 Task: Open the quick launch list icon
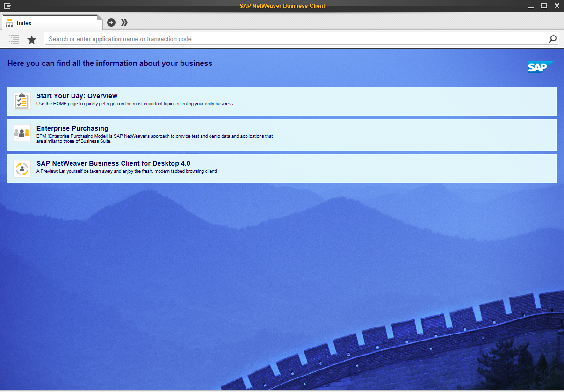pos(14,39)
